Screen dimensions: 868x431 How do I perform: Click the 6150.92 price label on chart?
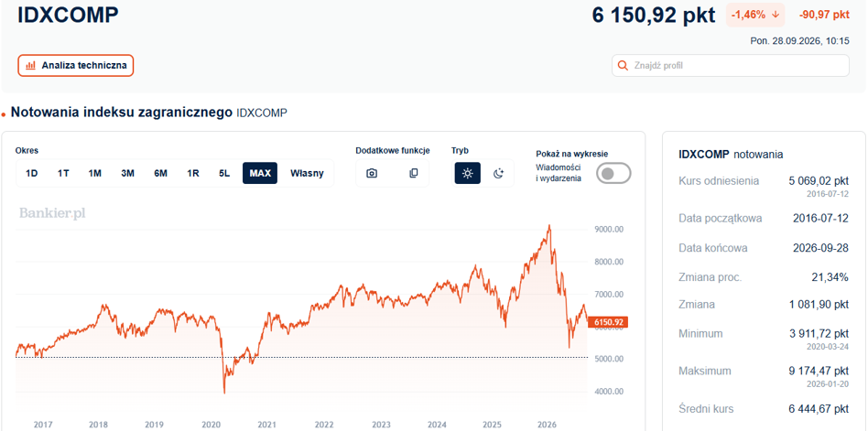tap(608, 322)
